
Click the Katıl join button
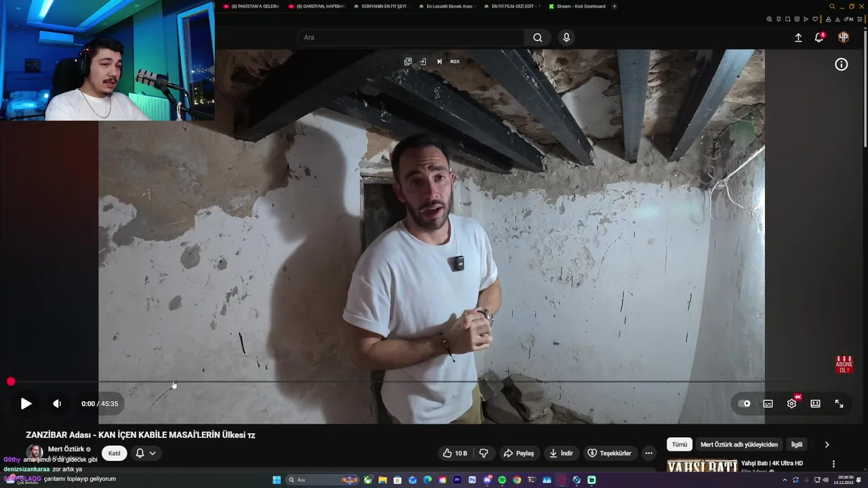pyautogui.click(x=115, y=453)
